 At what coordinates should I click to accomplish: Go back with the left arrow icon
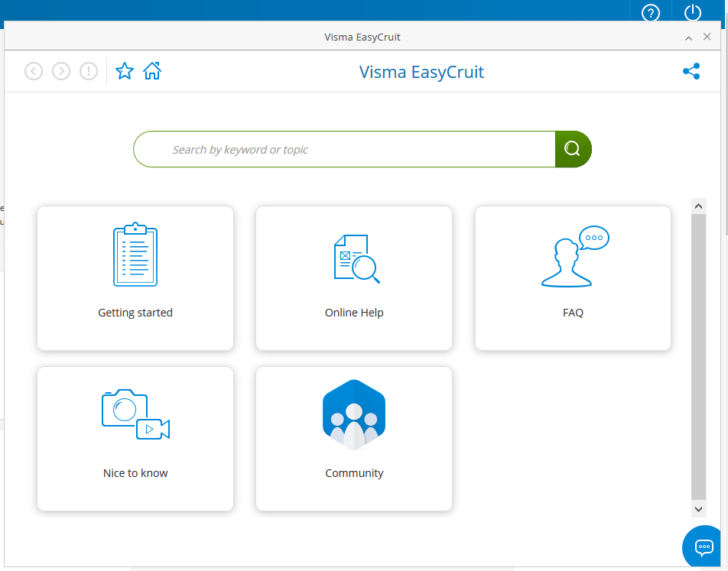coord(34,72)
